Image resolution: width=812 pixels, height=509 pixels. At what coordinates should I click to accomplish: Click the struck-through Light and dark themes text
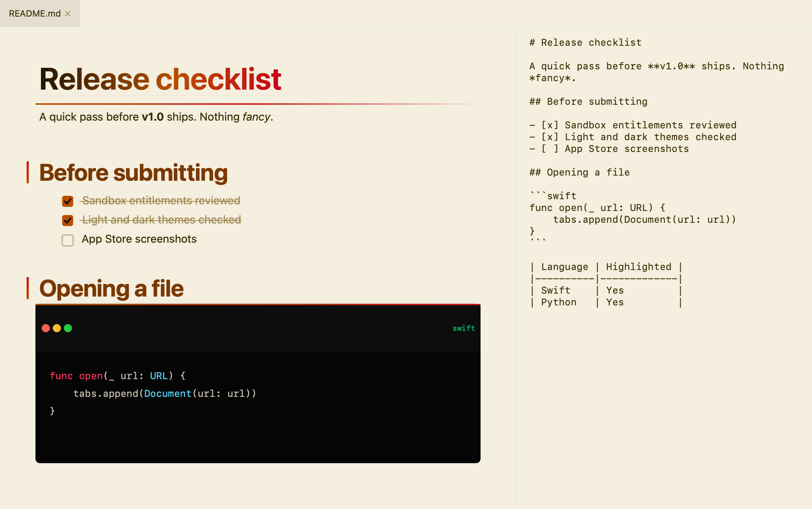[161, 220]
